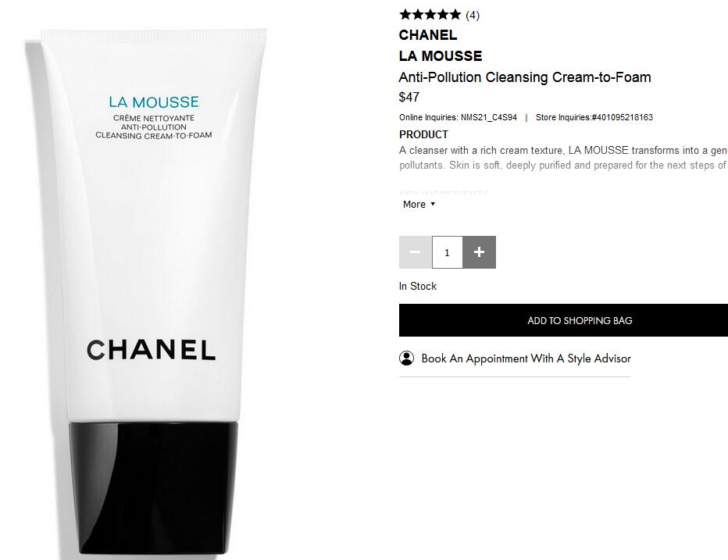Click the Anti-Pollution Cleansing Cream-to-Foam subtitle
Image resolution: width=728 pixels, height=560 pixels.
pyautogui.click(x=525, y=77)
